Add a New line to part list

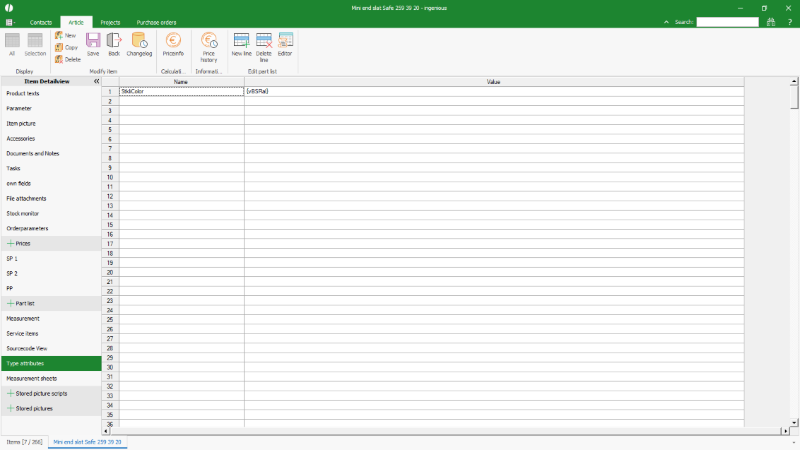coord(241,44)
